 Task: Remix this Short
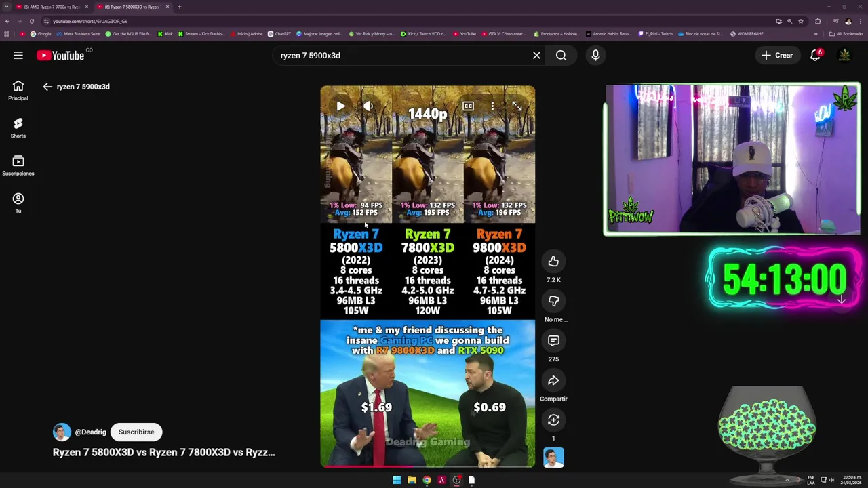point(553,420)
